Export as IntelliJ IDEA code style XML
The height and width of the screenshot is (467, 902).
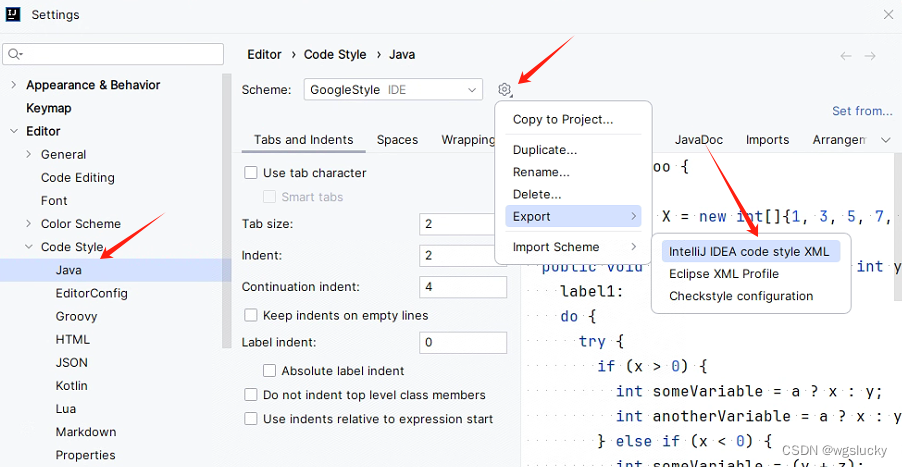[x=751, y=251]
